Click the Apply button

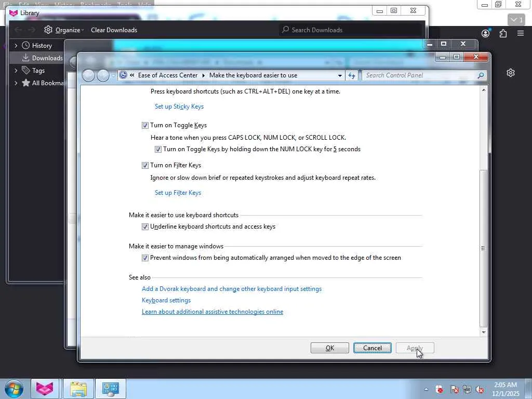[x=415, y=348]
